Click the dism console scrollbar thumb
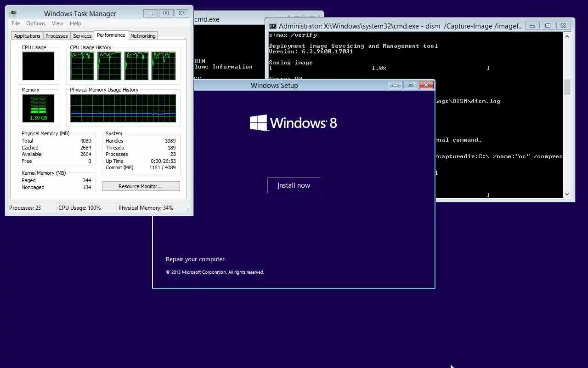 coord(567,87)
